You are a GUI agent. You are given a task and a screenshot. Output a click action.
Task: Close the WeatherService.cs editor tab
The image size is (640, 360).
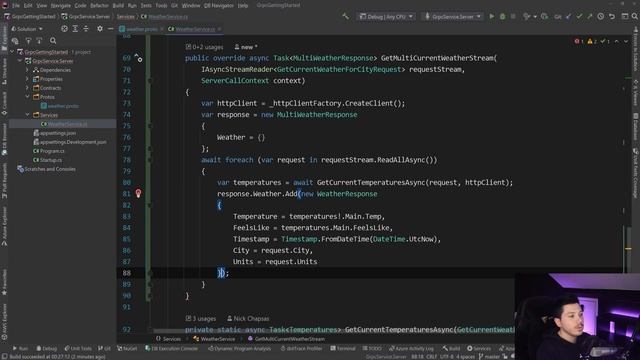[220, 29]
